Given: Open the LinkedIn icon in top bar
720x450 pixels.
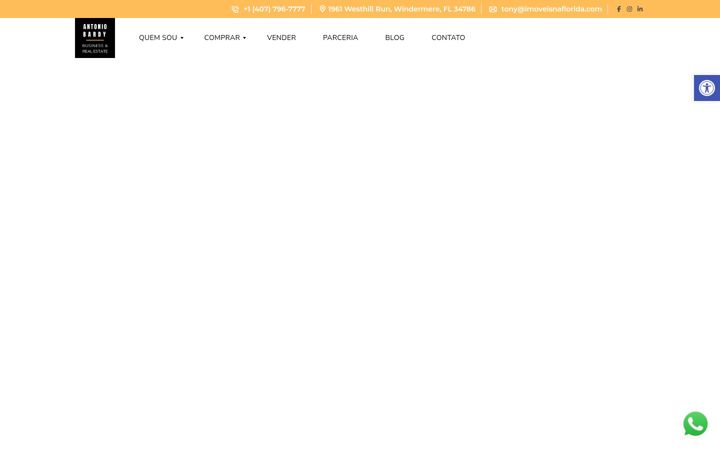Looking at the screenshot, I should coord(640,9).
